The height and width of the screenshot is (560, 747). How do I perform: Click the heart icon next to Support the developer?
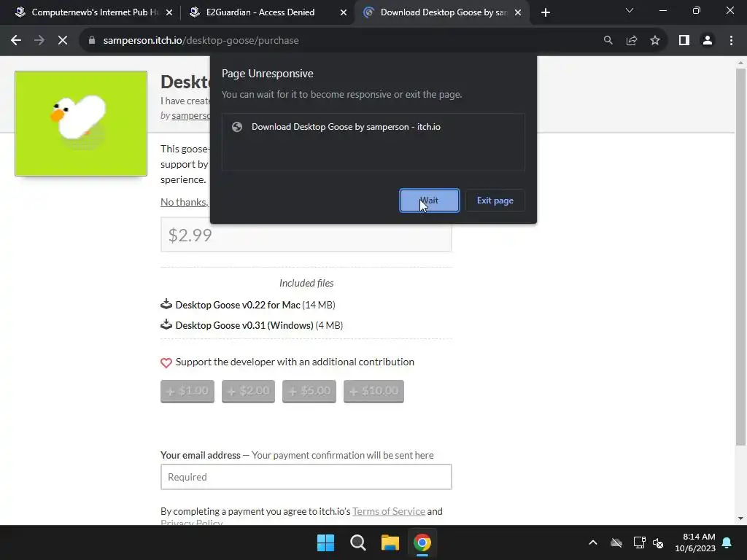(166, 363)
